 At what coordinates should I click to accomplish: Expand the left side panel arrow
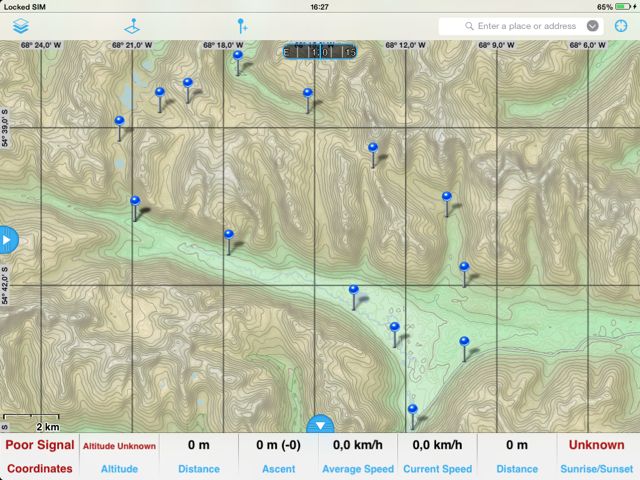(x=7, y=240)
